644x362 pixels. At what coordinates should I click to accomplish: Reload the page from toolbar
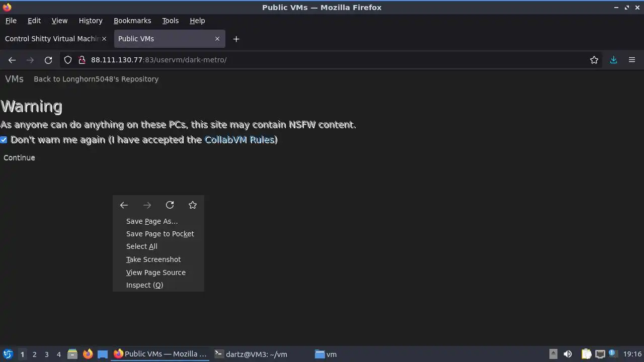pyautogui.click(x=48, y=60)
